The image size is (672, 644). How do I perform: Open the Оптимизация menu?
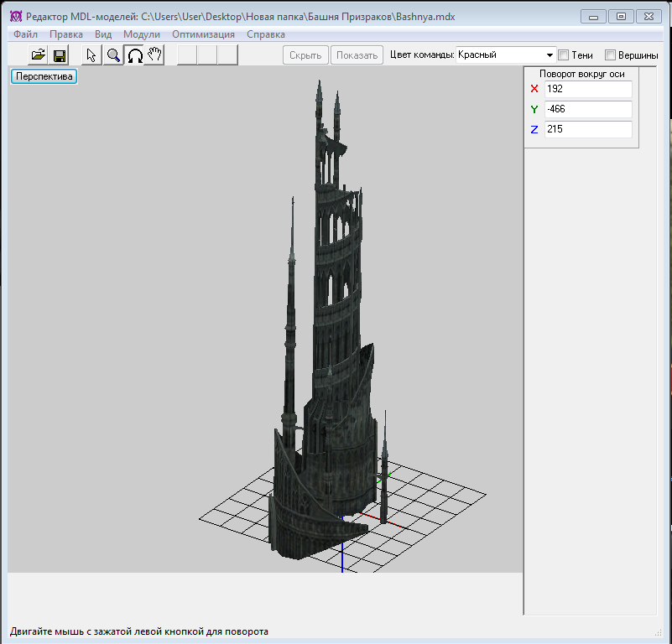click(x=203, y=34)
